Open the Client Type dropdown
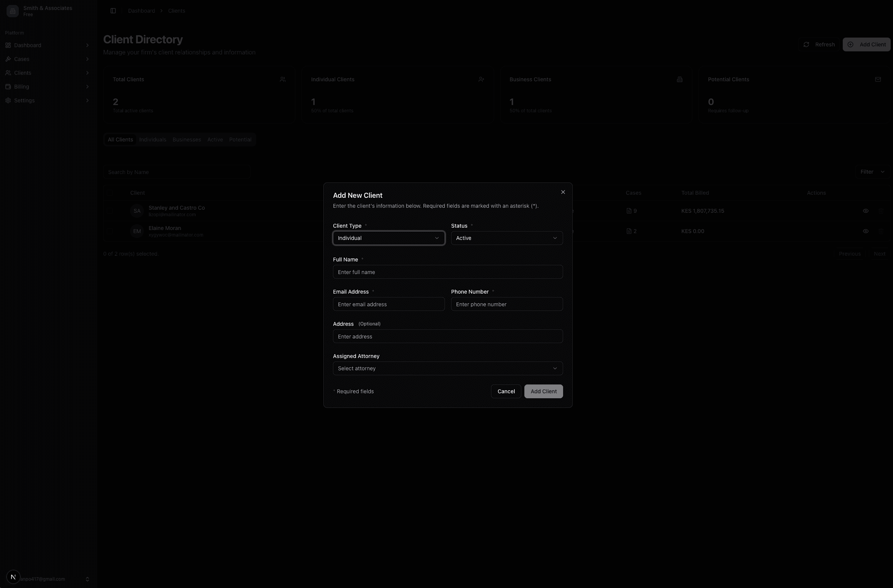This screenshot has width=893, height=588. tap(389, 238)
